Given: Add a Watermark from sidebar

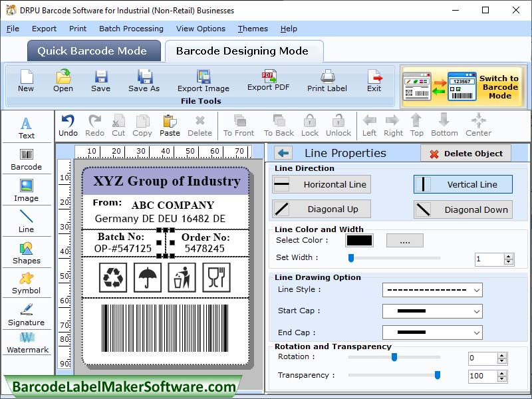Looking at the screenshot, I should pyautogui.click(x=27, y=343).
